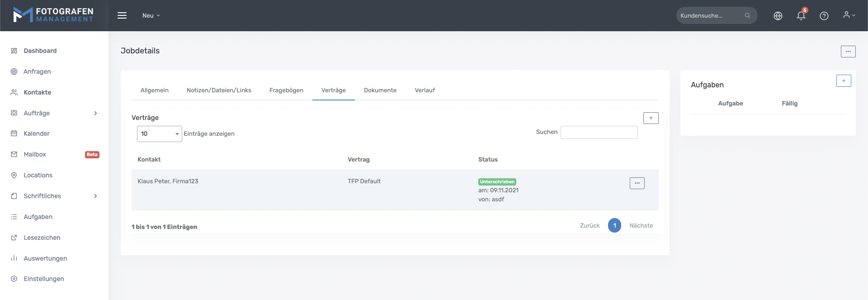The image size is (868, 300).
Task: Open Jobdetails more options button
Action: point(848,52)
